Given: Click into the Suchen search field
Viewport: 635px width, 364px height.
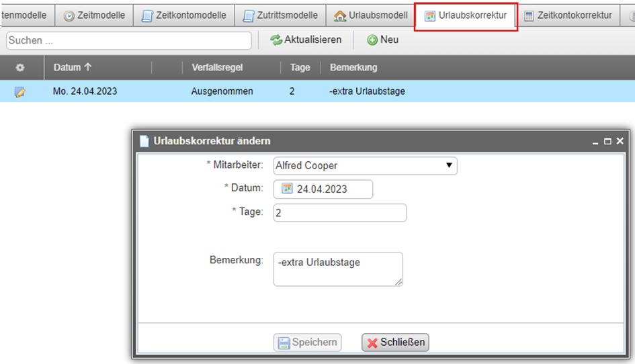Looking at the screenshot, I should (x=129, y=41).
